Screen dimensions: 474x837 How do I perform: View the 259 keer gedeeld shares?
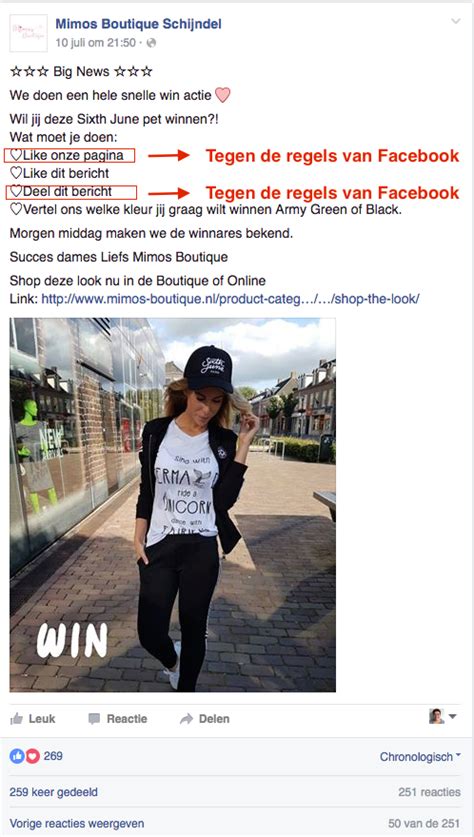point(53,792)
